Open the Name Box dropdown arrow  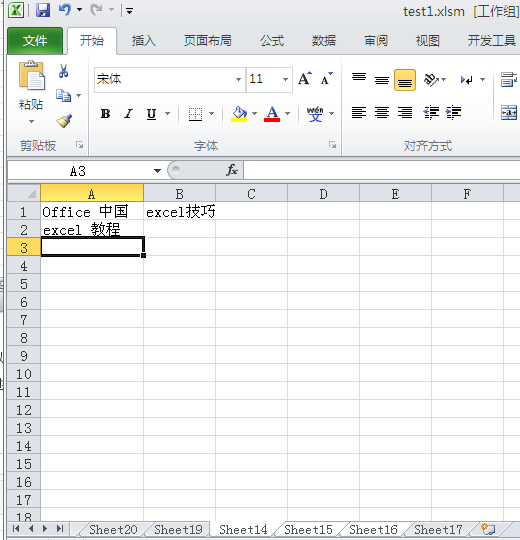pos(157,171)
